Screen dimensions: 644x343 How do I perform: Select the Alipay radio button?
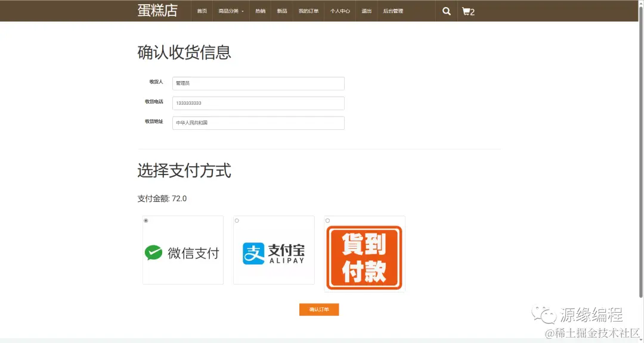(237, 221)
